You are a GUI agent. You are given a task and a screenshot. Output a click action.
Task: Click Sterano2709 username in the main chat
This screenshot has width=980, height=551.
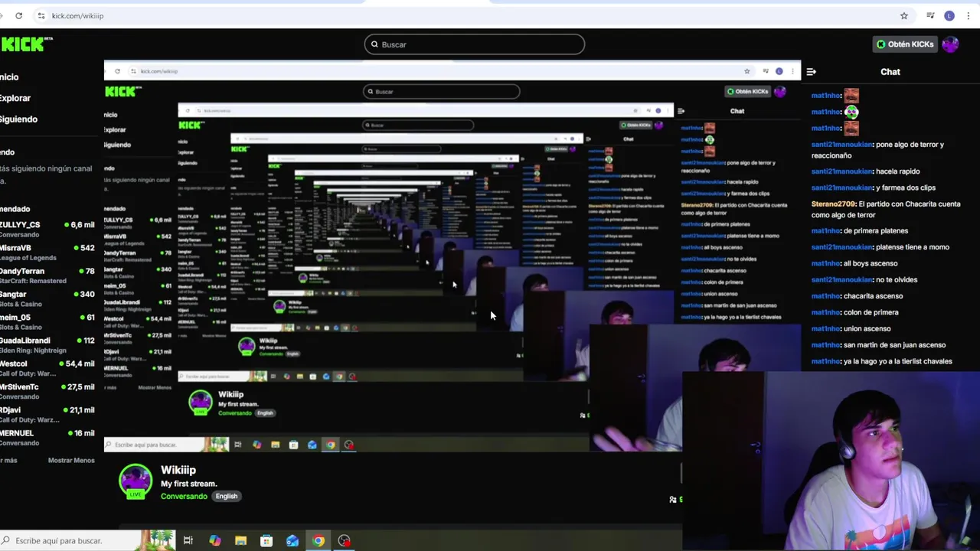[x=833, y=204]
